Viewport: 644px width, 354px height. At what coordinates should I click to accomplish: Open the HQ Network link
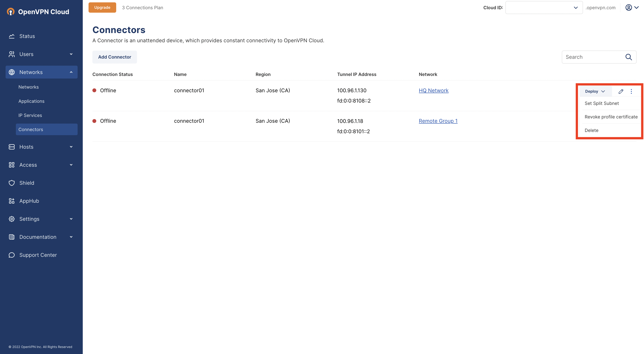[x=433, y=90]
